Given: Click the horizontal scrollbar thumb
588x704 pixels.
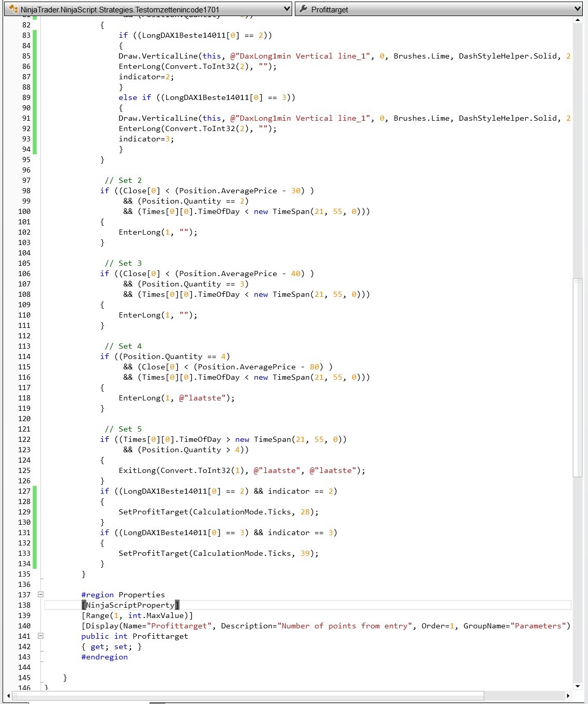Looking at the screenshot, I should [x=248, y=696].
